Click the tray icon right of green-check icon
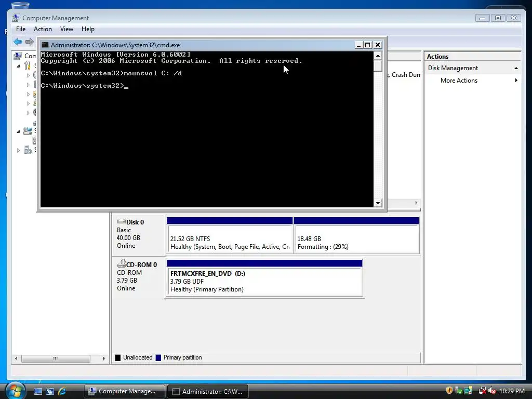Viewport: 532px width, 399px height. click(468, 391)
